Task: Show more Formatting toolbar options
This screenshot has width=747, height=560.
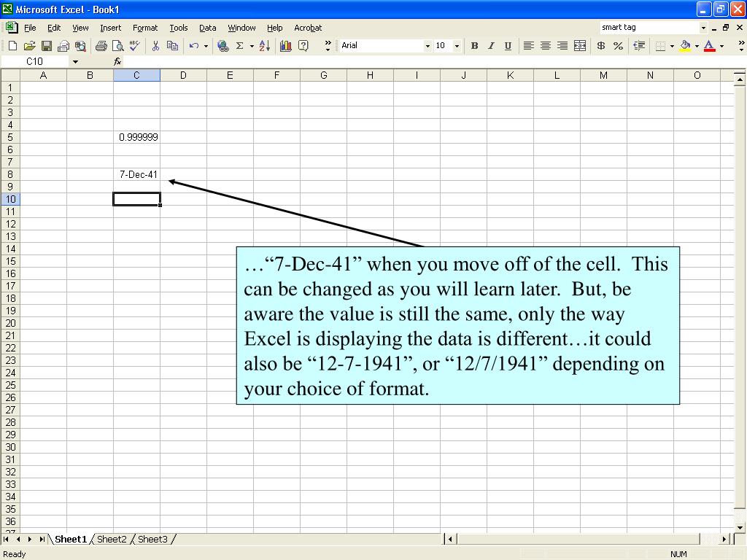Action: (x=741, y=46)
